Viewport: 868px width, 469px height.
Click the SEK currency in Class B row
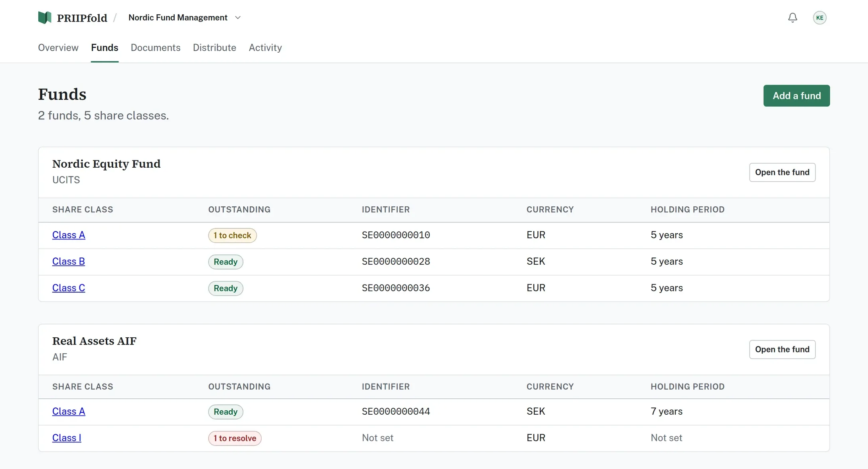click(x=536, y=261)
